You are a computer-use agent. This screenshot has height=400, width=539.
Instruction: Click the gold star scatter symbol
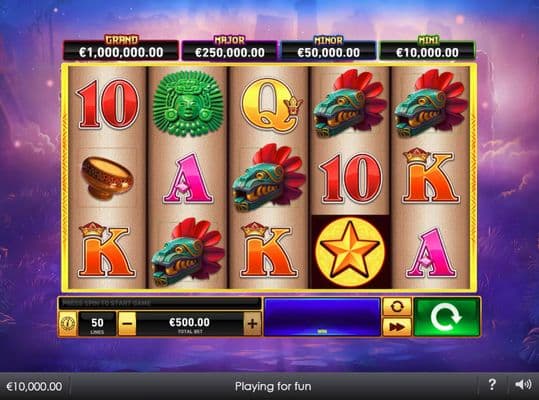point(350,252)
